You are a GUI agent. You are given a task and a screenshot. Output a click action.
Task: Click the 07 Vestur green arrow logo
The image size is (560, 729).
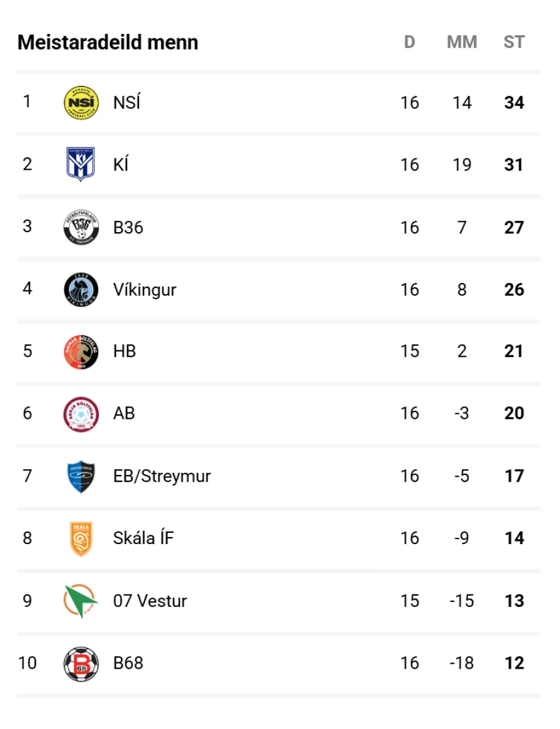coord(81,601)
